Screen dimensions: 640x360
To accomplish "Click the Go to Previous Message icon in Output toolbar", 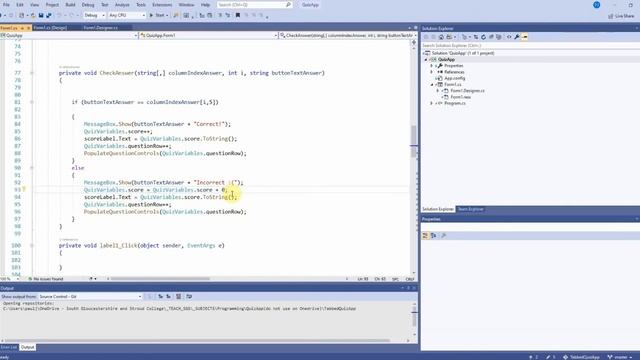I will point(160,296).
